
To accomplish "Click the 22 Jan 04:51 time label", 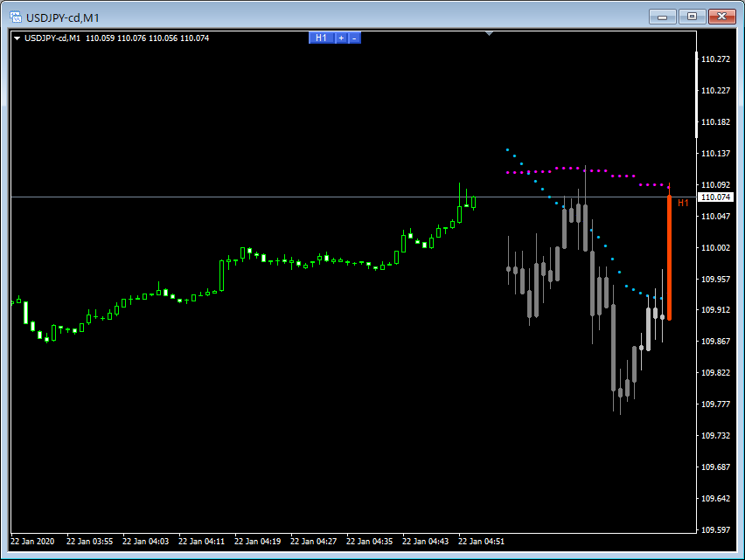I will (480, 542).
